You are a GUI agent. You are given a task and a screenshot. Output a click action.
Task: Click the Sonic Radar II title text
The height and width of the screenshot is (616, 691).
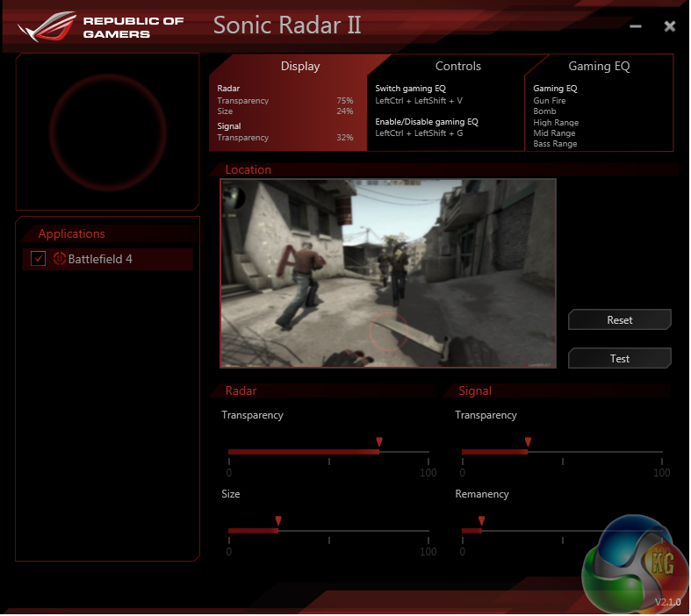[x=287, y=25]
